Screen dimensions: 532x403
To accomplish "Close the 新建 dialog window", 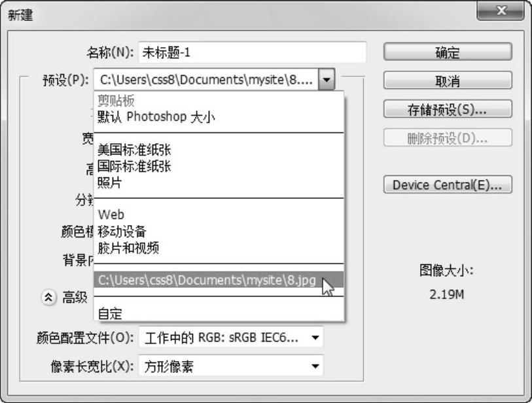I will [x=501, y=11].
